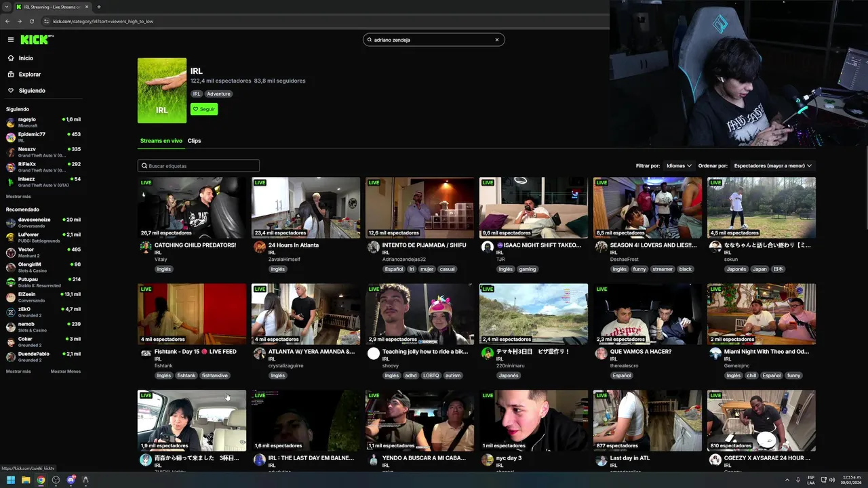Click the mujer tag under Adrianozendejas32
Image resolution: width=868 pixels, height=488 pixels.
click(x=427, y=269)
